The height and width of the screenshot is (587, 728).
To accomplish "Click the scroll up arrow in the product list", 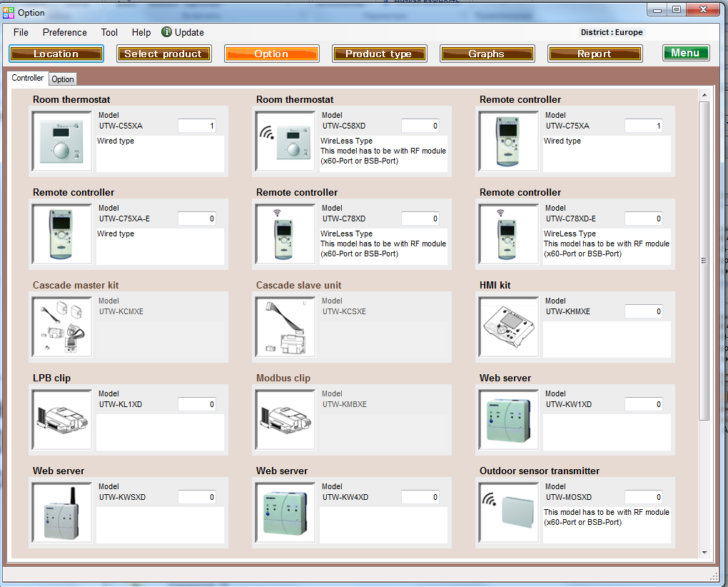I will coord(704,95).
